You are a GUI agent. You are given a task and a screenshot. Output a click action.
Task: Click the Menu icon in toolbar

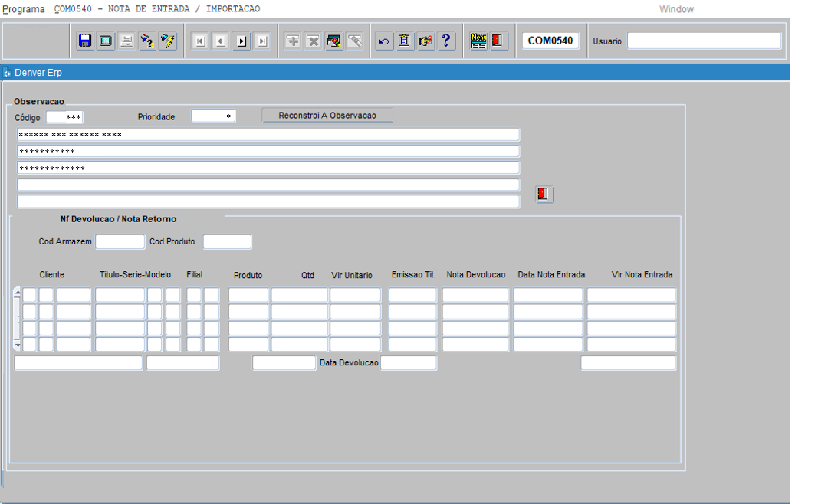click(478, 41)
